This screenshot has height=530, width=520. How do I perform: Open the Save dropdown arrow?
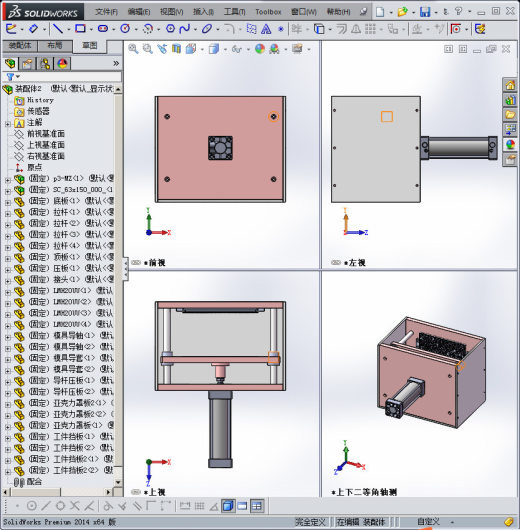(x=435, y=13)
